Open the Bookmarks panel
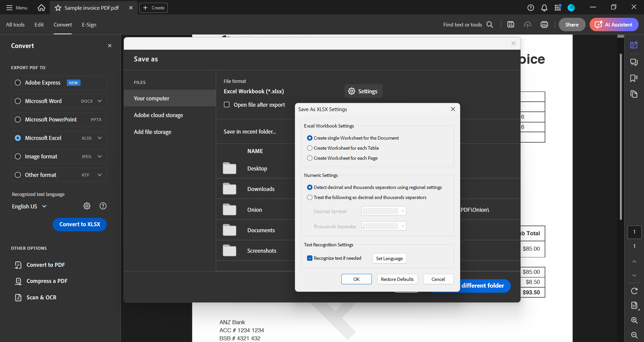This screenshot has height=342, width=644. (634, 78)
